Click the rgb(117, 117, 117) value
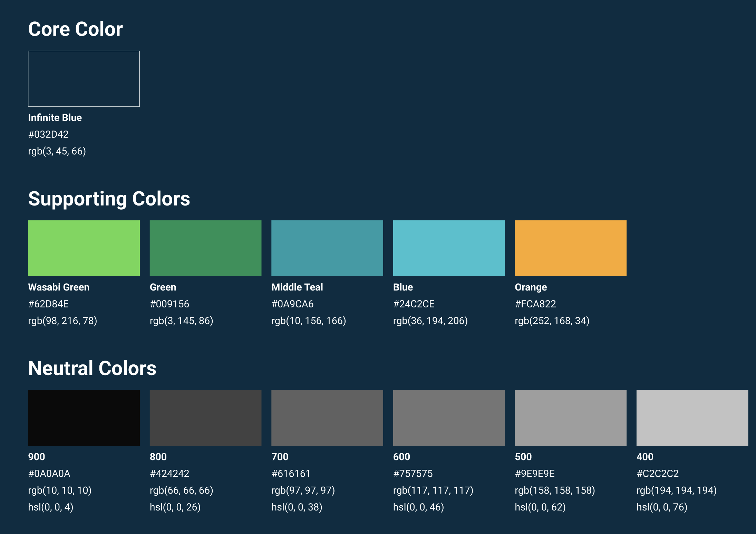 click(x=433, y=490)
